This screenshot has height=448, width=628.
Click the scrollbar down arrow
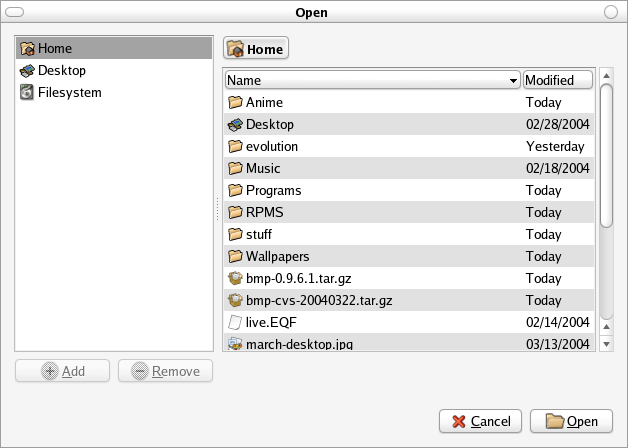coord(606,343)
